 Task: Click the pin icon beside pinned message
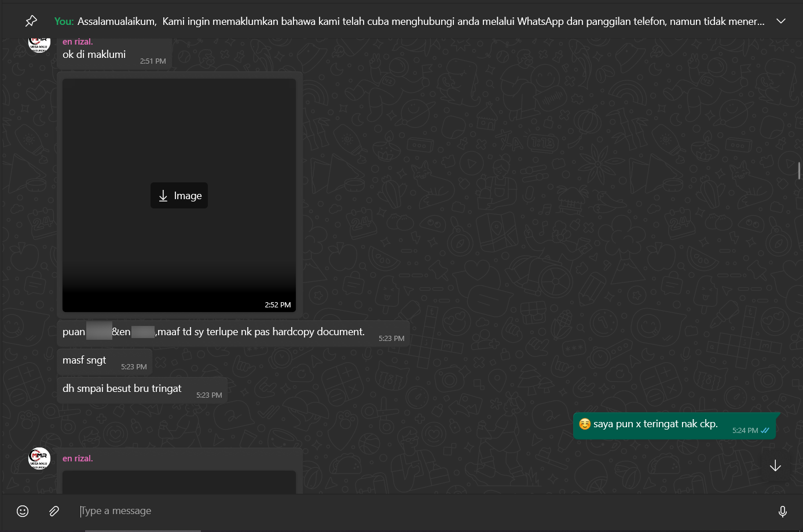[31, 21]
